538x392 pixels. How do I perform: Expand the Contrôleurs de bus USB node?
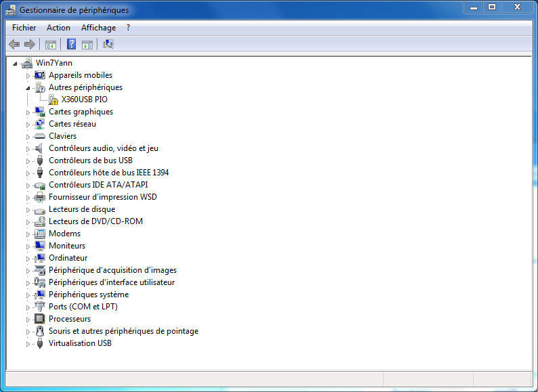(x=28, y=161)
